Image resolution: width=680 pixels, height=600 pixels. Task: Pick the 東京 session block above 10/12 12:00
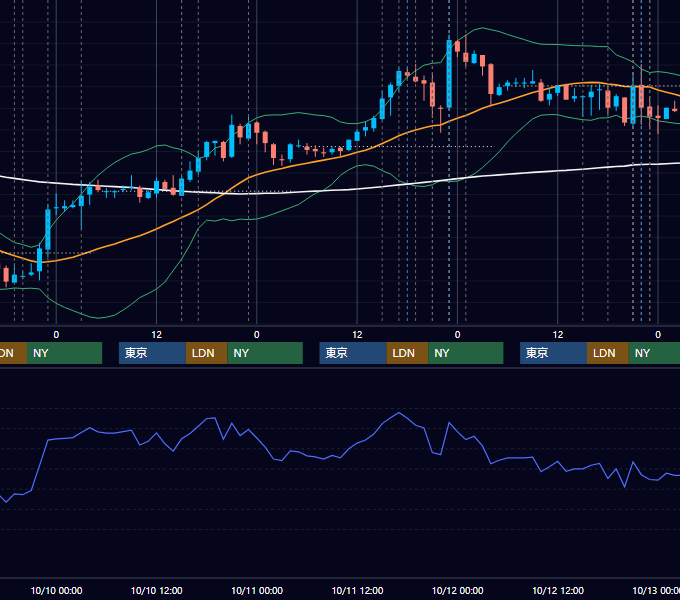[x=553, y=353]
